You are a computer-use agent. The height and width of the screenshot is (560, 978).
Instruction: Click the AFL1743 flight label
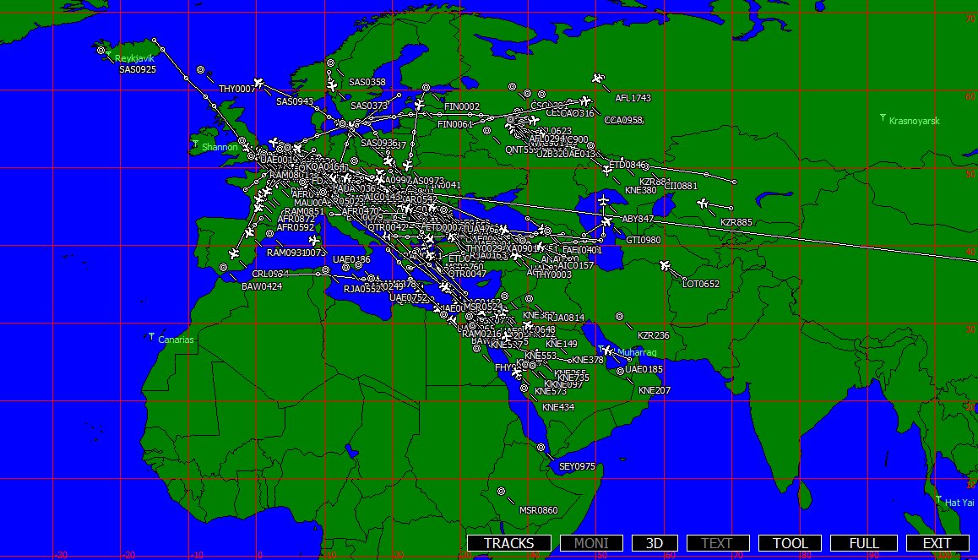click(x=633, y=98)
